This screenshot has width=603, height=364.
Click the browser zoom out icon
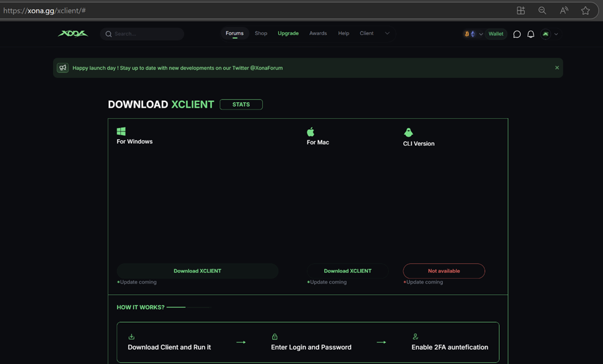click(x=542, y=11)
